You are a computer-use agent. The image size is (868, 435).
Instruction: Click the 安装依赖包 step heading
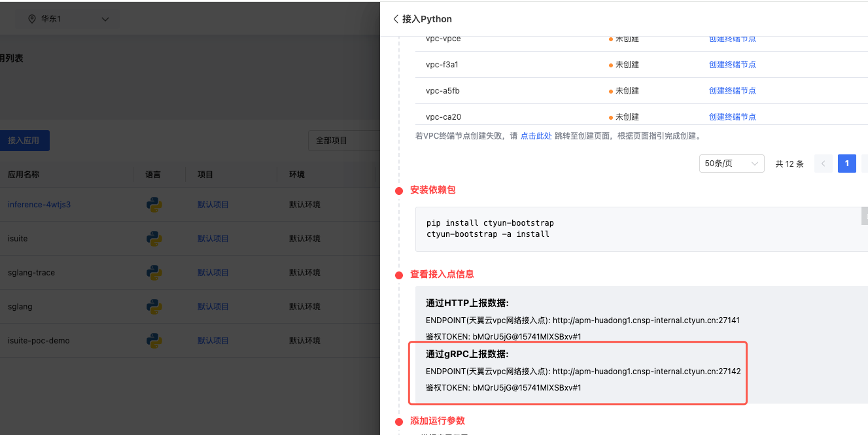pyautogui.click(x=433, y=190)
